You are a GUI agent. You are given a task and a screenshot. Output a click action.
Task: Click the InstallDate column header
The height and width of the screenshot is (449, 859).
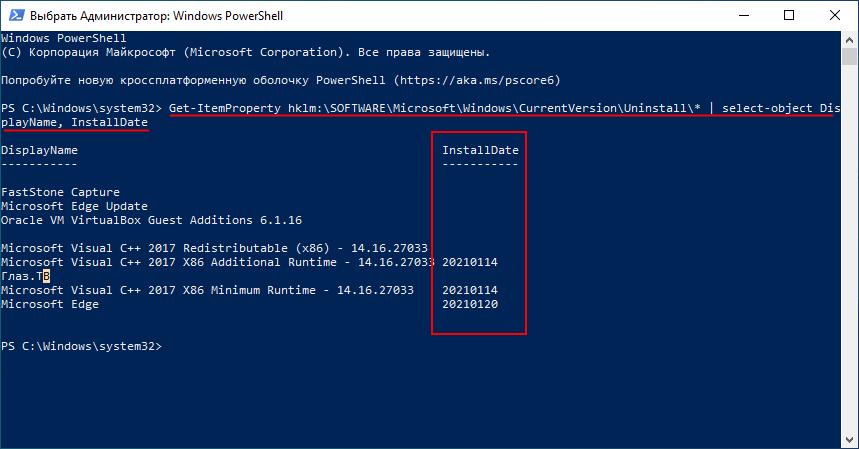pyautogui.click(x=480, y=150)
